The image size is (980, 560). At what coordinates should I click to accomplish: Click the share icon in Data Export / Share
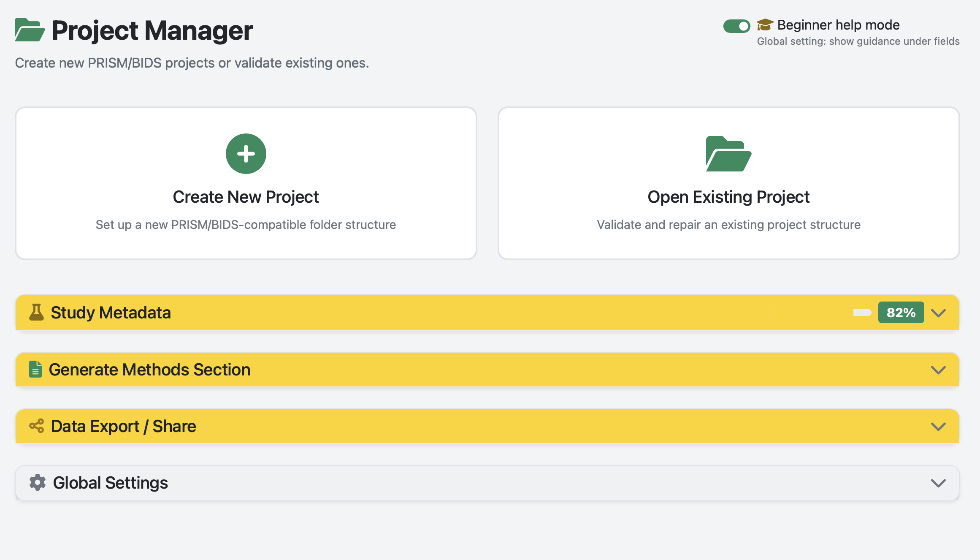[37, 426]
